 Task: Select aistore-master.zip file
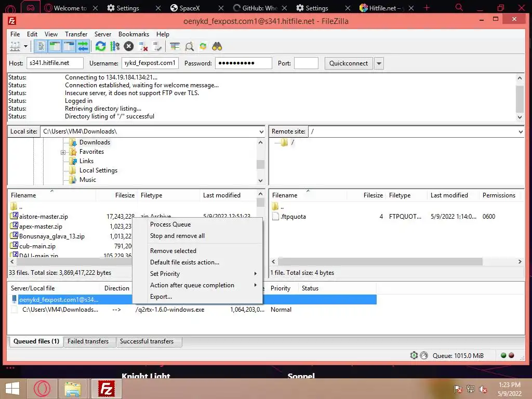pos(44,217)
